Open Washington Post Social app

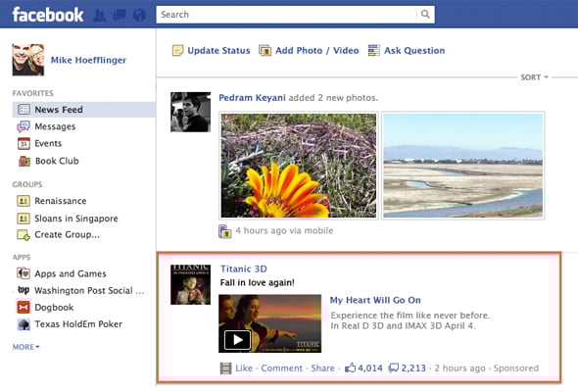(89, 291)
